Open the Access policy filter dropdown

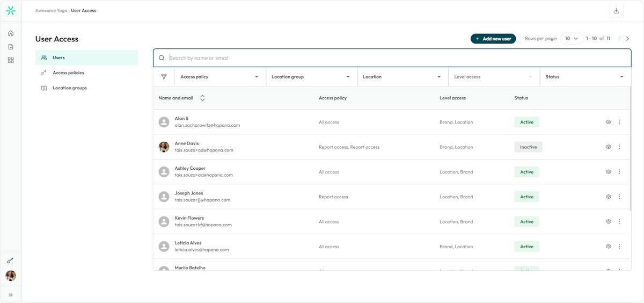click(220, 77)
